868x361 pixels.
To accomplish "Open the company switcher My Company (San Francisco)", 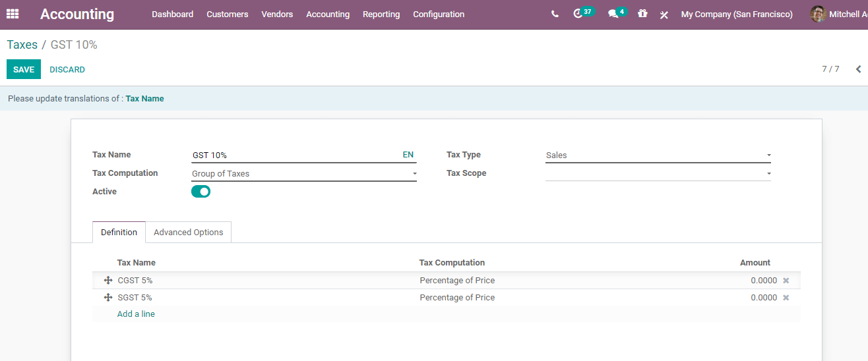I will 737,14.
